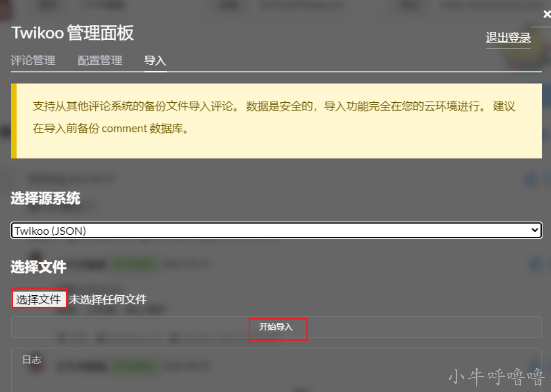The image size is (551, 392).
Task: Start the import with 开始导入 button
Action: [x=276, y=327]
